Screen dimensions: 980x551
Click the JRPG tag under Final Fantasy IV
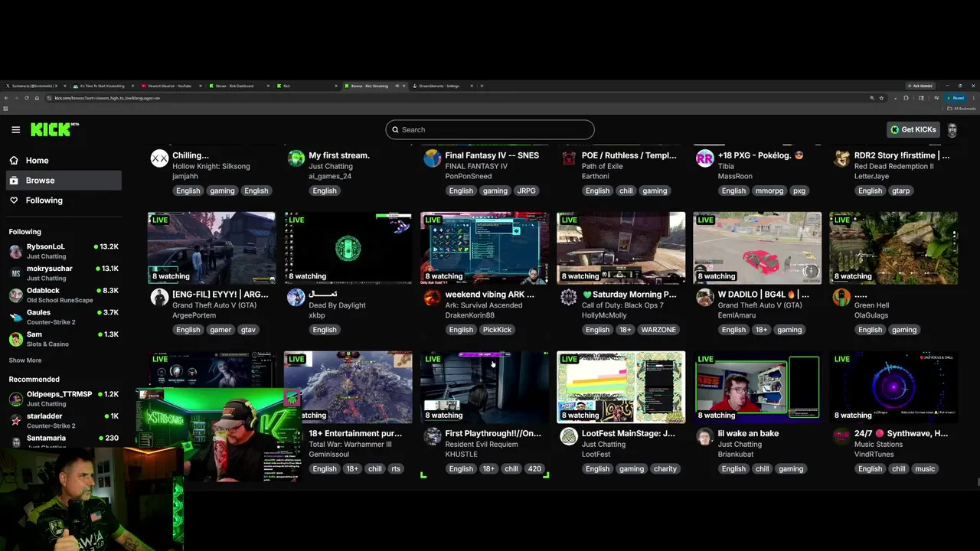pyautogui.click(x=527, y=191)
